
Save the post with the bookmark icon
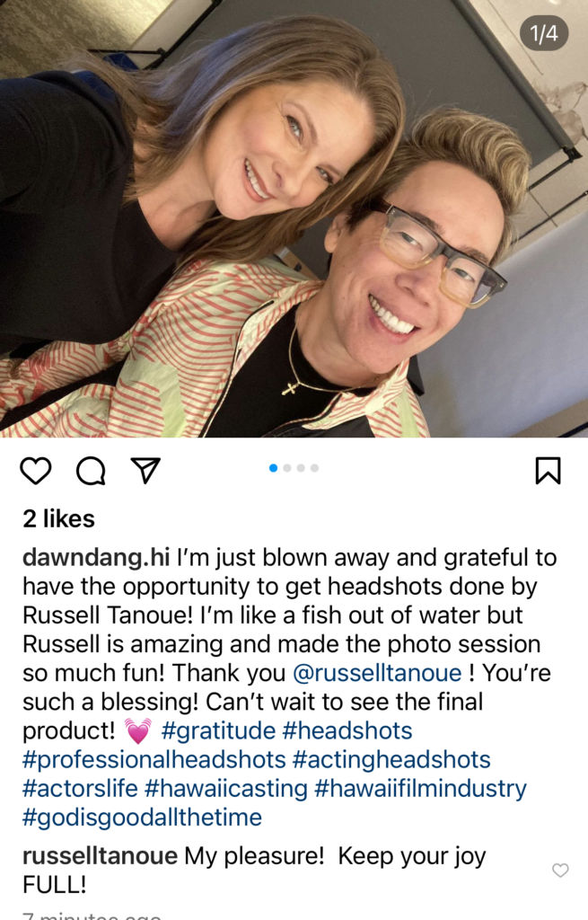(x=549, y=471)
